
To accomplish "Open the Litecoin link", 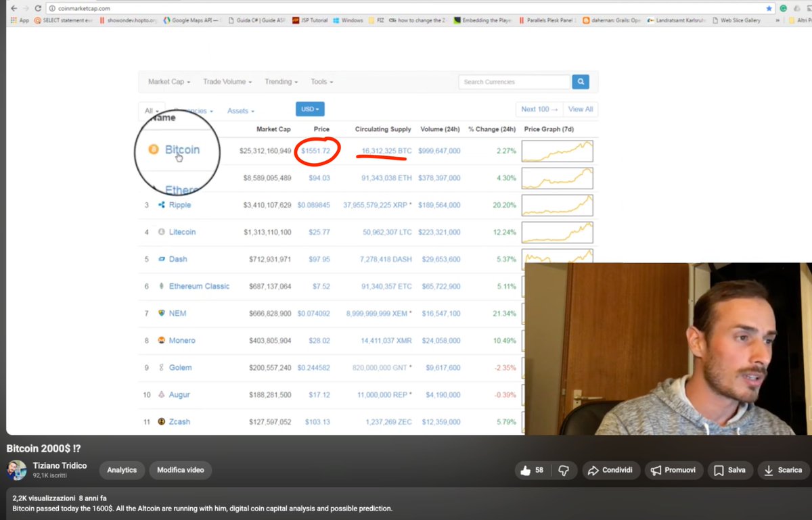I will tap(183, 232).
